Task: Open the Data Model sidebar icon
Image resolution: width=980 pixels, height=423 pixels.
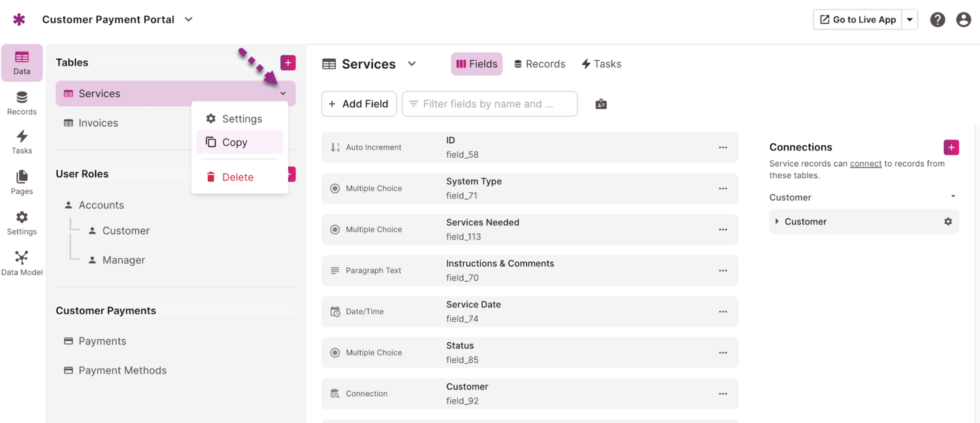Action: 22,263
